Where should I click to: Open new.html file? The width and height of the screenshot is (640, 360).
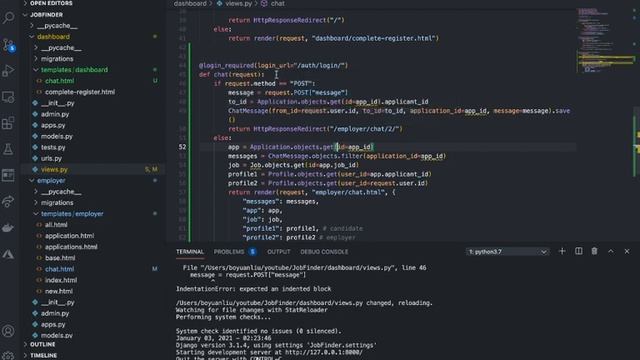59,291
